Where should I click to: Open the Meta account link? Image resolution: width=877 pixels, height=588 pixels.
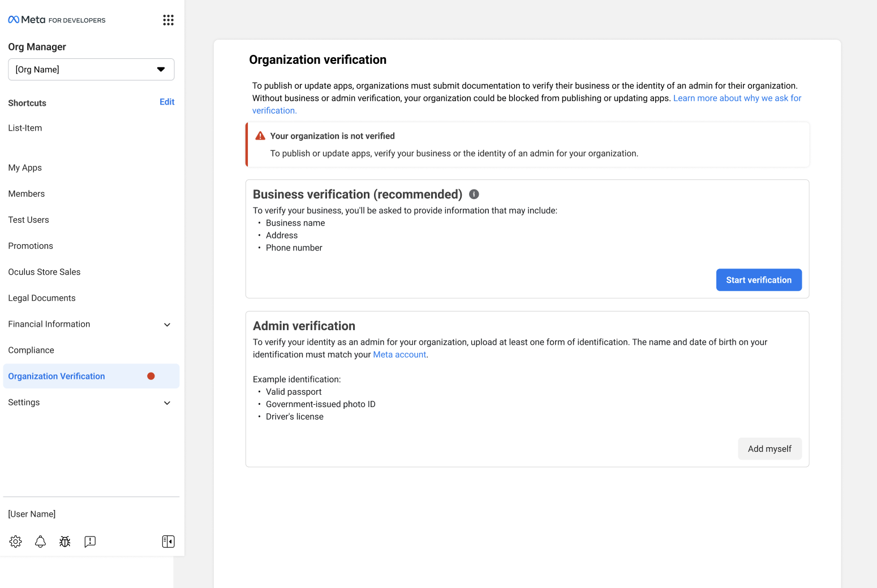coord(399,355)
